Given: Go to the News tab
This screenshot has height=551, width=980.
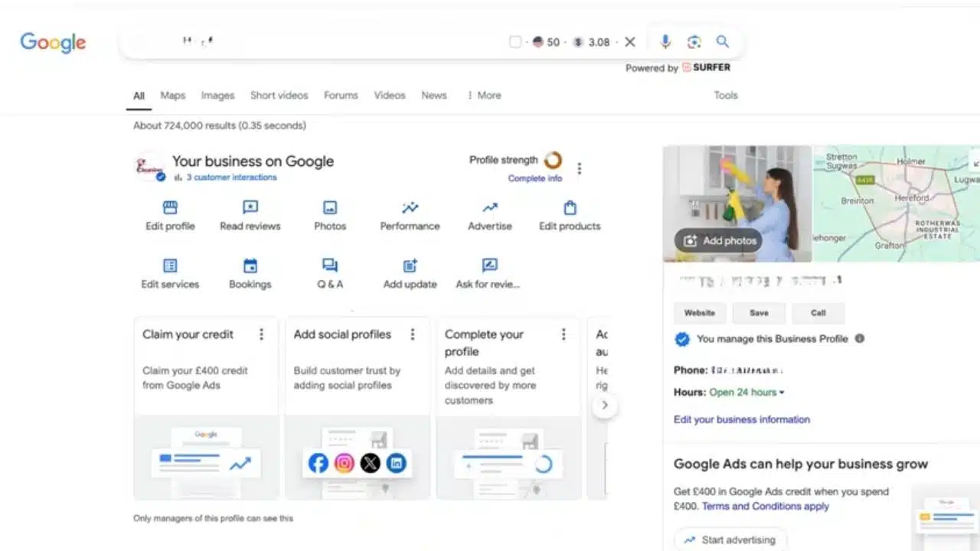Looking at the screenshot, I should tap(434, 96).
